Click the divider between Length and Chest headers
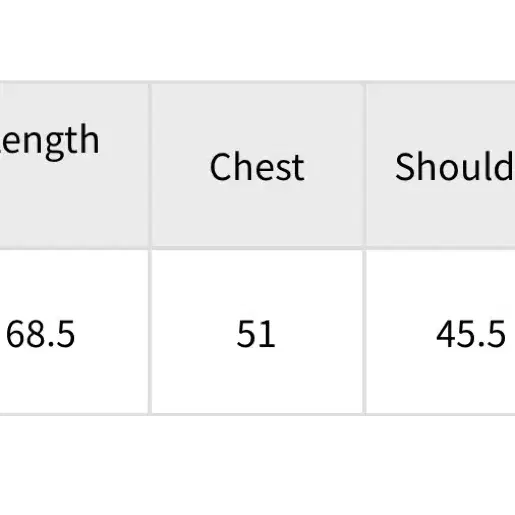 (150, 166)
